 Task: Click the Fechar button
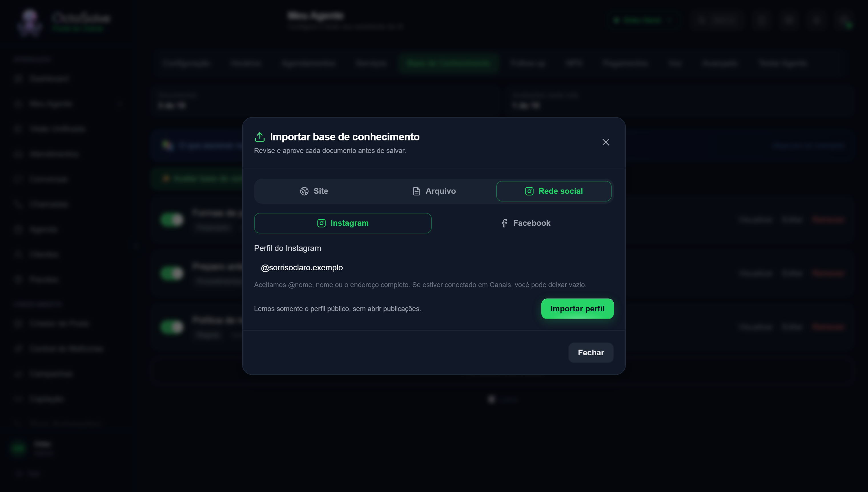click(x=591, y=353)
